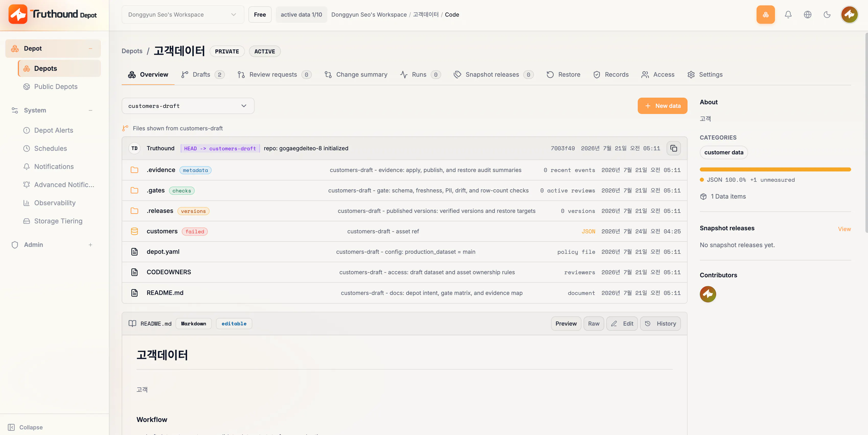Click the README.md file icon in list
Screen dimensions: 868x435
click(134, 293)
